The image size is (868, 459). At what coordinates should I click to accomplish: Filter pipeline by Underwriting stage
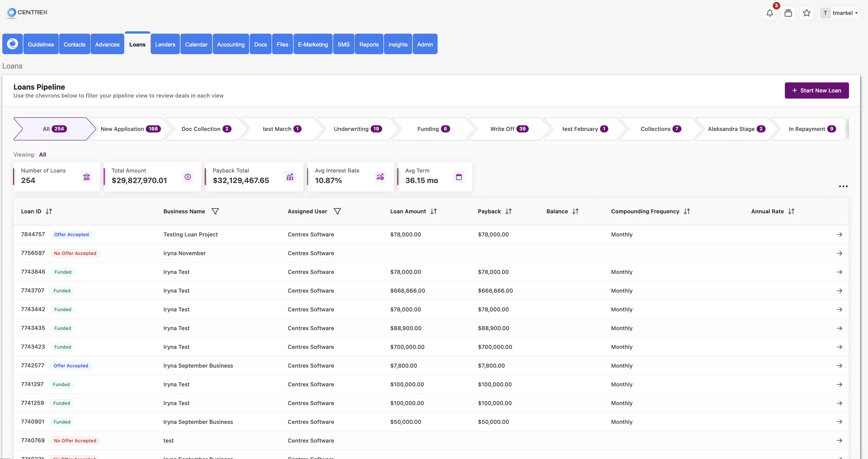coord(358,129)
